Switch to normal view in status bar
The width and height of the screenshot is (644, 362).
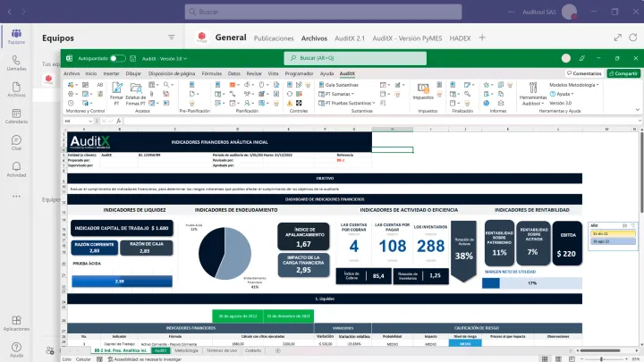(545, 359)
